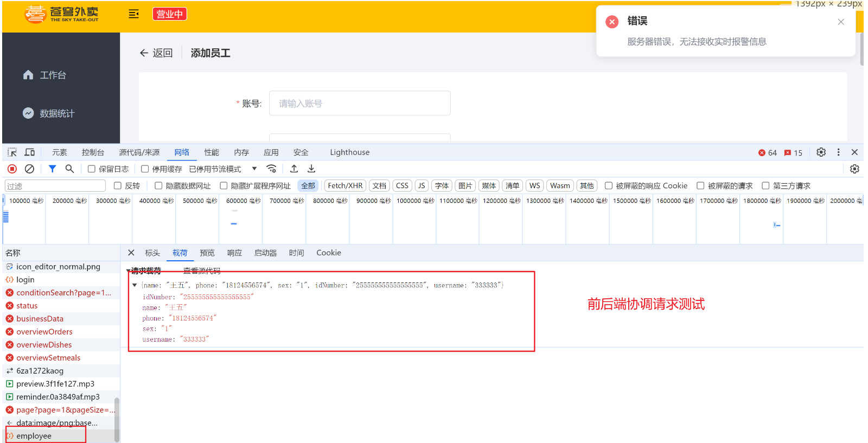Image resolution: width=868 pixels, height=443 pixels.
Task: Select the businessData request row
Action: 61,319
